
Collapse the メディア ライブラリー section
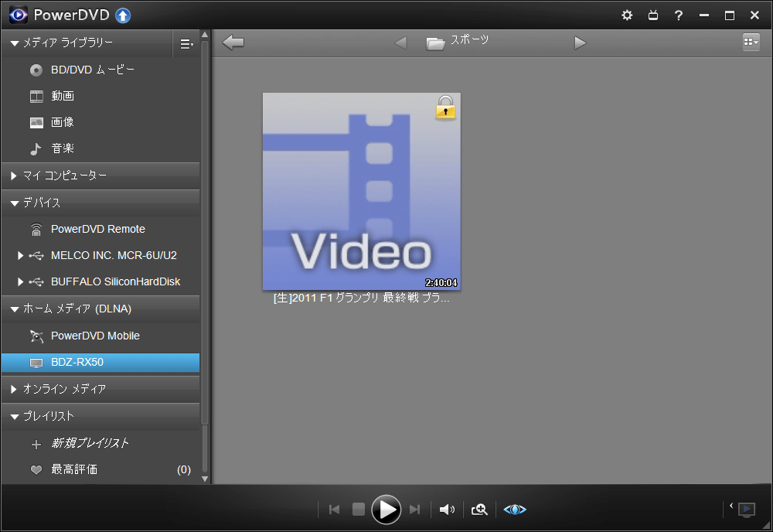[x=14, y=43]
